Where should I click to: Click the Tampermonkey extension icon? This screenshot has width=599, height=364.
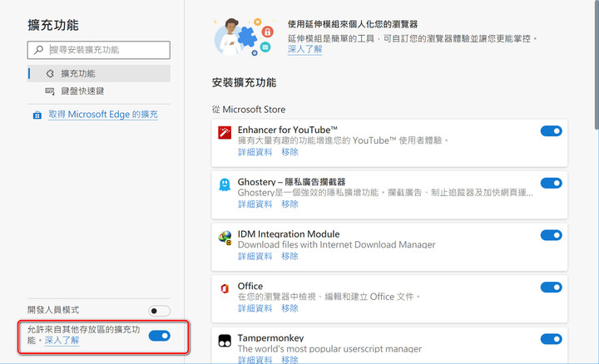[x=225, y=341]
